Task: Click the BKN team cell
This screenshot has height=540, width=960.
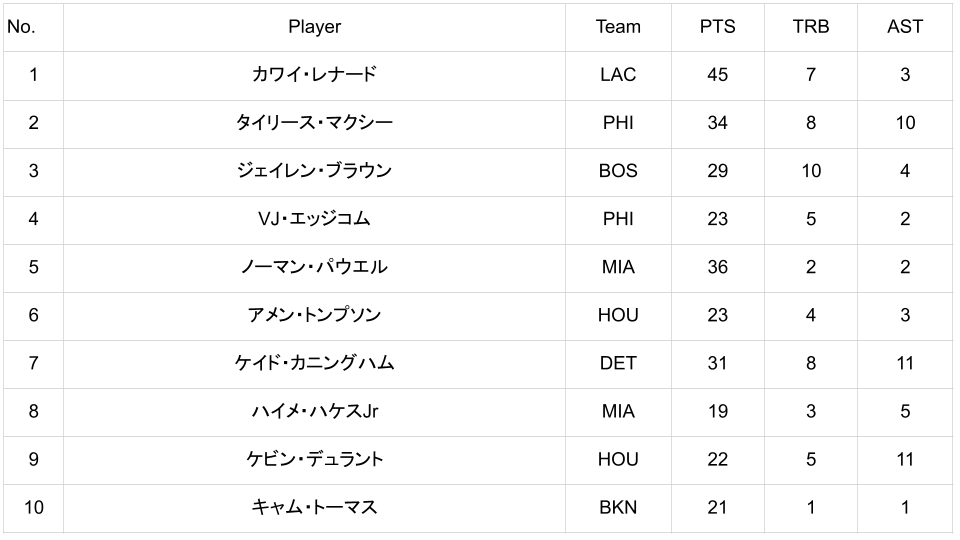Action: pyautogui.click(x=618, y=507)
